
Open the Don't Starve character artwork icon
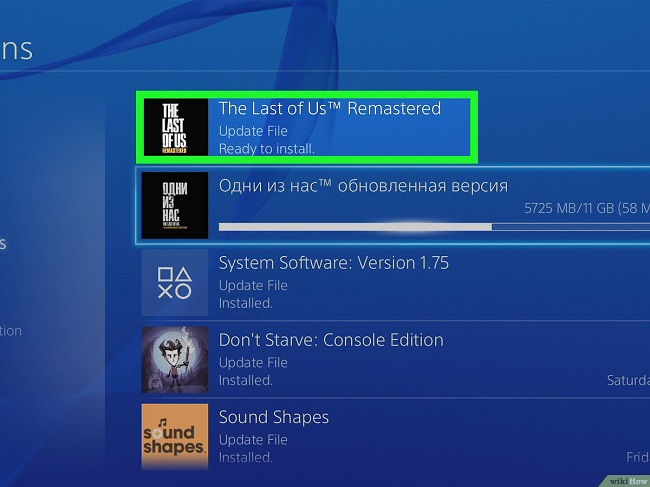coord(175,360)
